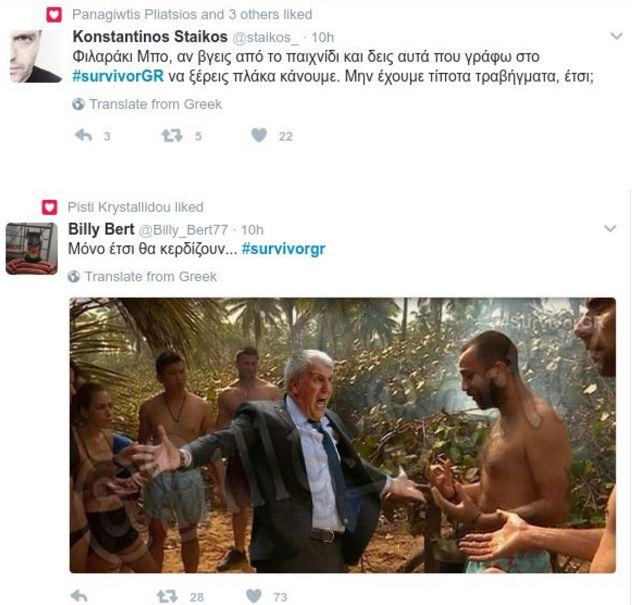Retweet Billy Bert's survivorgr tweet
This screenshot has height=605, width=640.
pyautogui.click(x=168, y=596)
